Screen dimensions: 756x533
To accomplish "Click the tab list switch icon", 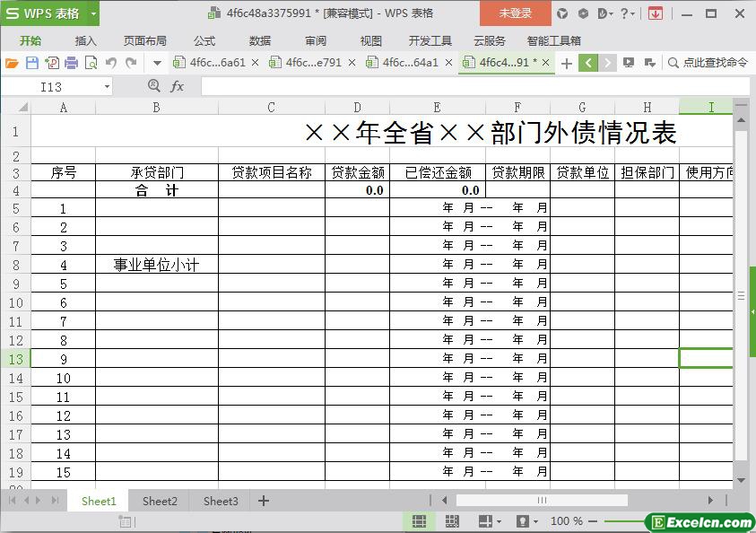I will (649, 63).
